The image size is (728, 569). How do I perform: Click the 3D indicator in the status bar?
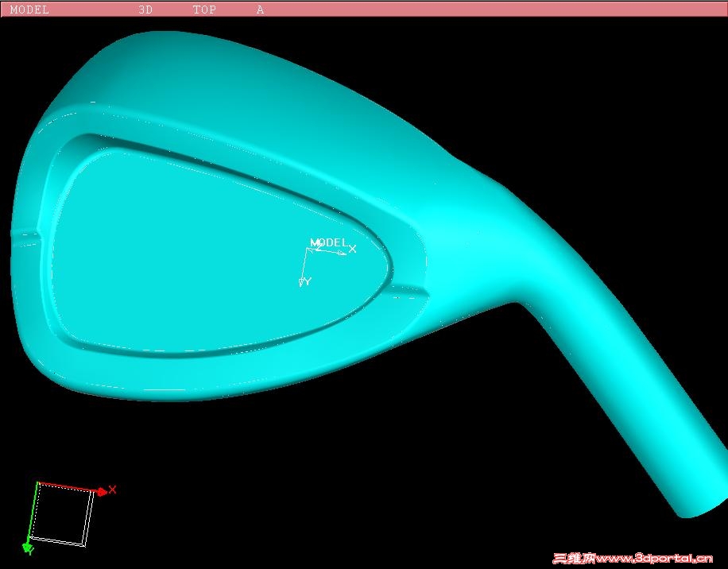tap(145, 10)
